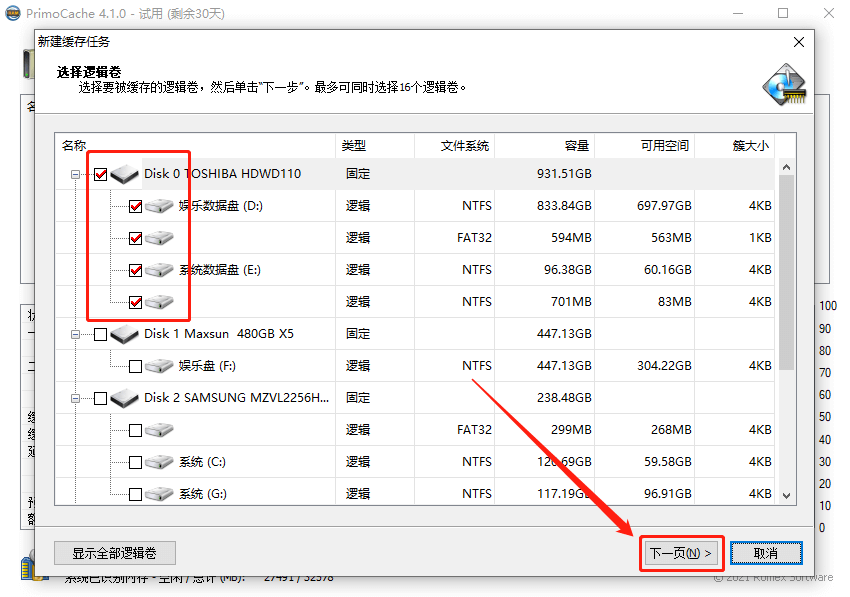Click the 系统 (C:) volume icon

(159, 461)
